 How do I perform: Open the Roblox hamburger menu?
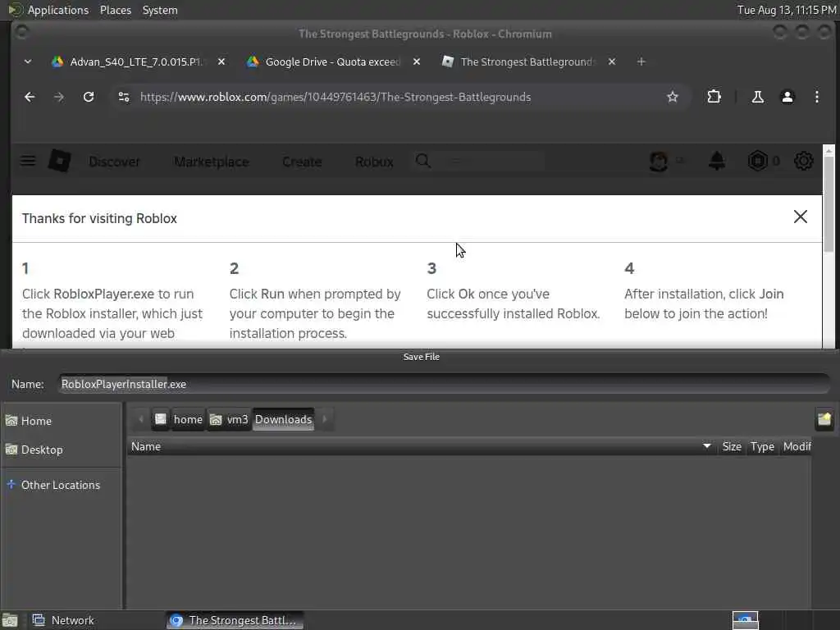coord(28,161)
